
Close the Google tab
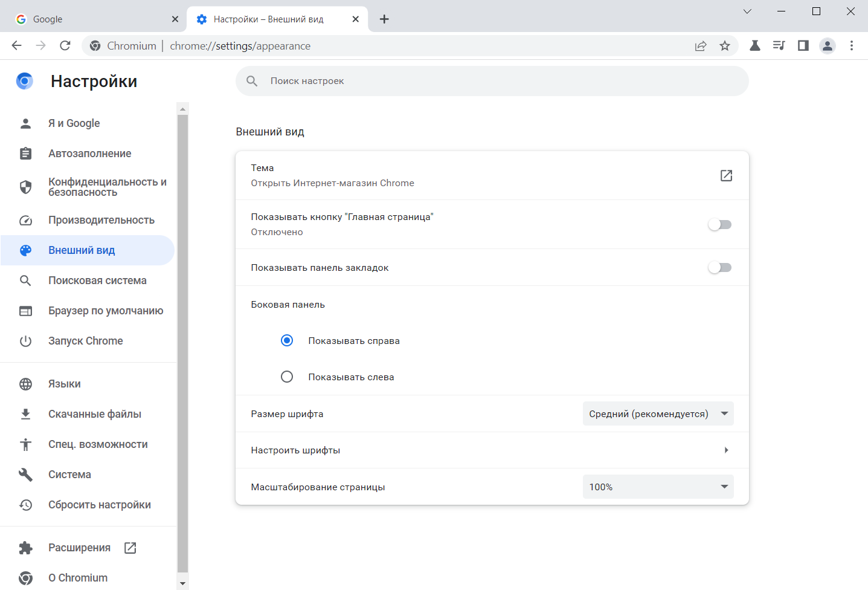tap(175, 19)
